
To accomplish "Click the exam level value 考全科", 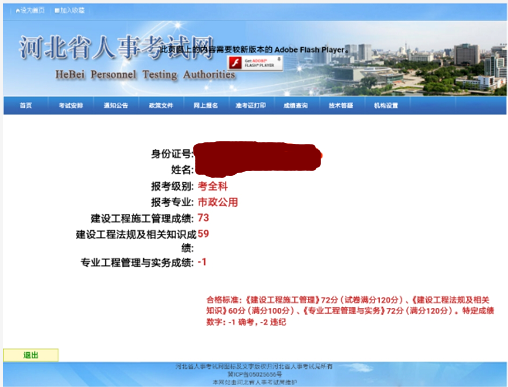I will point(213,186).
